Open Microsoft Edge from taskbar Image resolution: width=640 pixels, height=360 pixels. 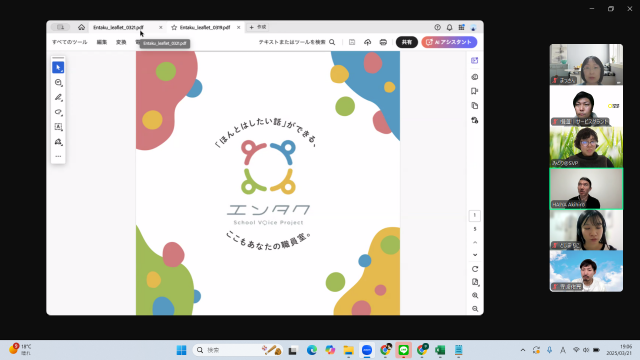[x=312, y=350]
